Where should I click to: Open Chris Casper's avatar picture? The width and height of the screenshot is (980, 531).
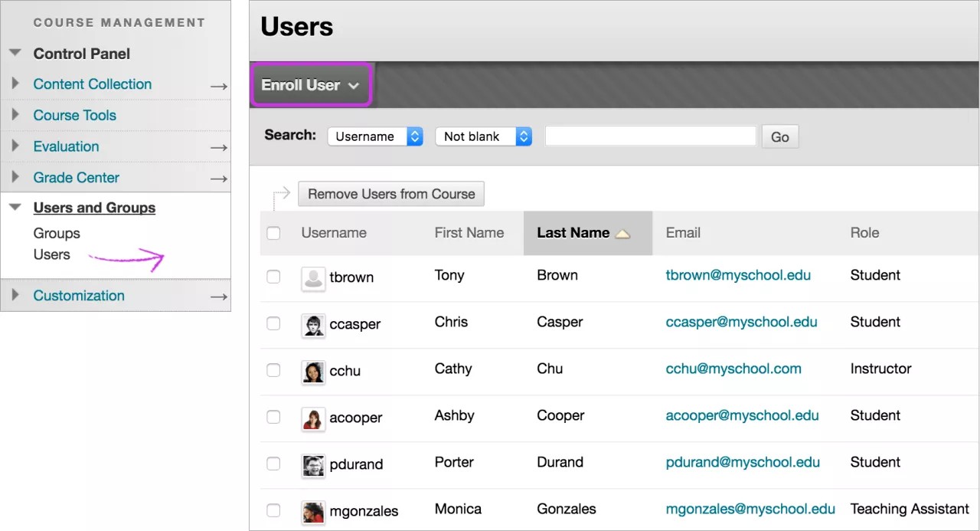[313, 324]
